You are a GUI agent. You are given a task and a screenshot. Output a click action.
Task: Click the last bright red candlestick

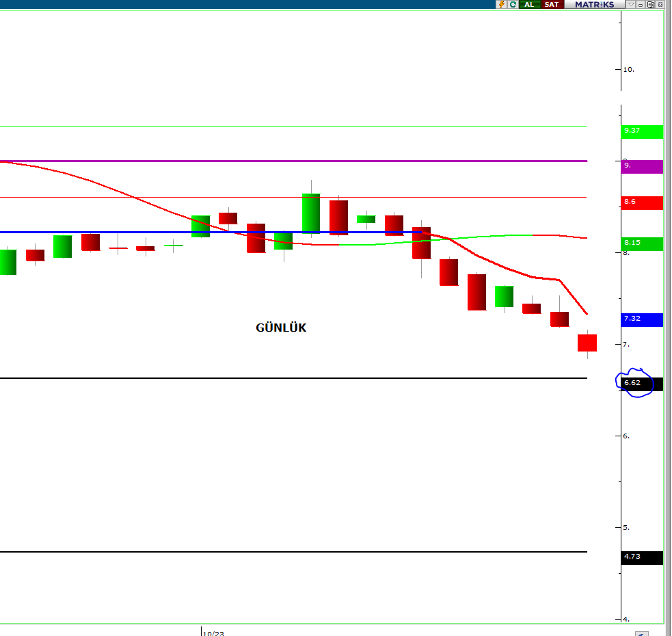pos(587,343)
